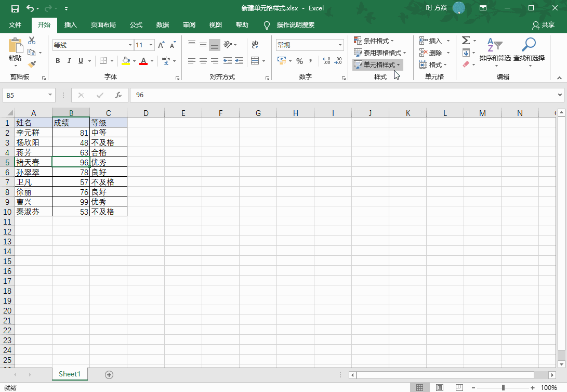Click the Merge and Center icon
This screenshot has height=392, width=567.
255,61
